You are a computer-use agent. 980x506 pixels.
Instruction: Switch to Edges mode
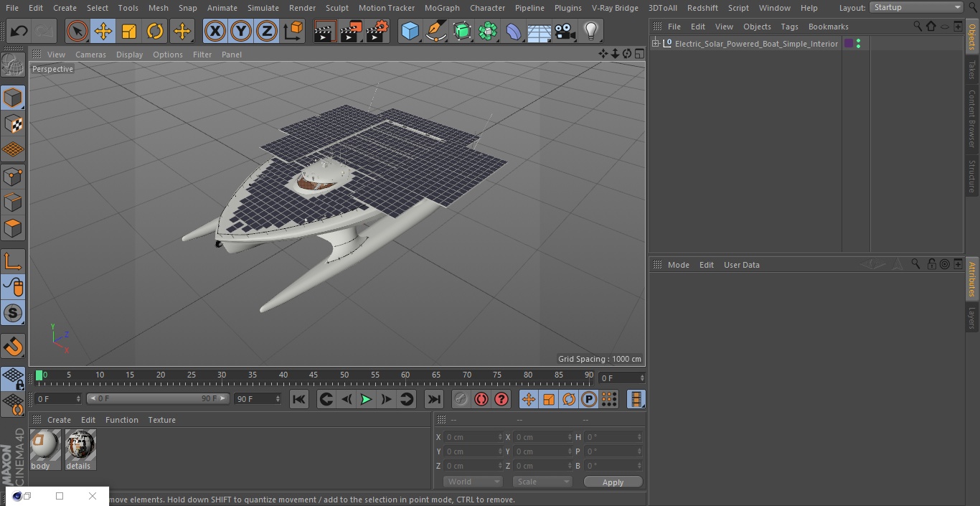coord(13,202)
